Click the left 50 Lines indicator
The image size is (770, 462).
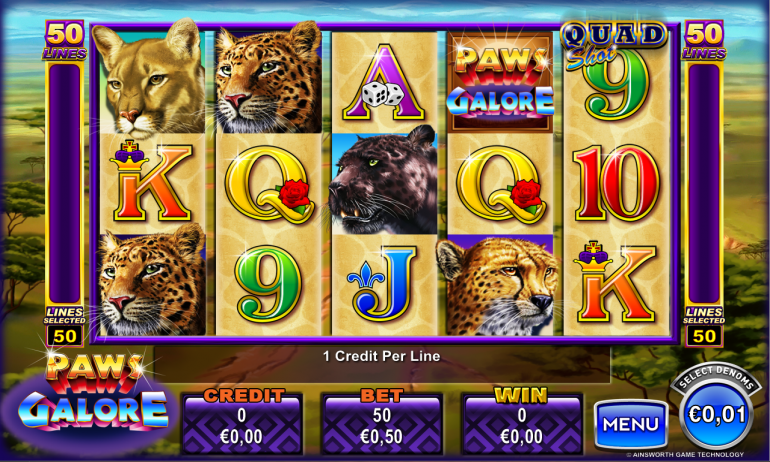(65, 40)
